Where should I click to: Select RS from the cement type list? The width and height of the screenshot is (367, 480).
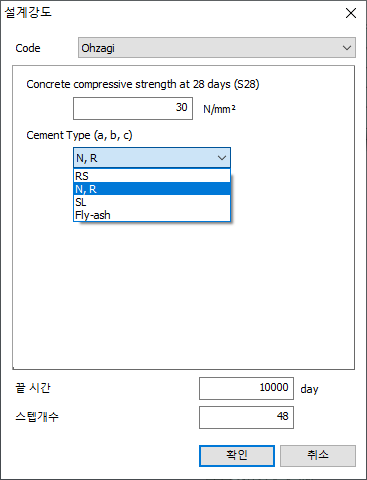(x=152, y=176)
